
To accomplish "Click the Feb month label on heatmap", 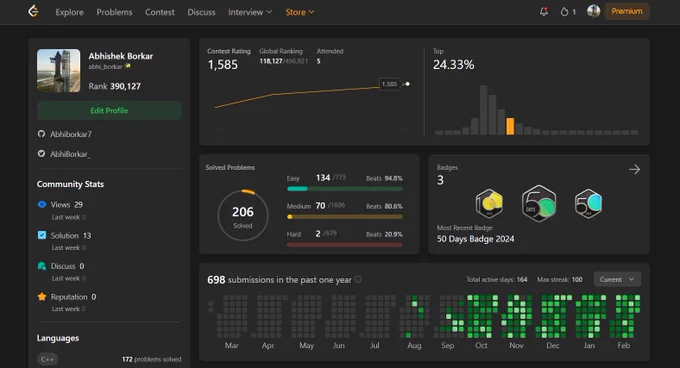I will [624, 345].
